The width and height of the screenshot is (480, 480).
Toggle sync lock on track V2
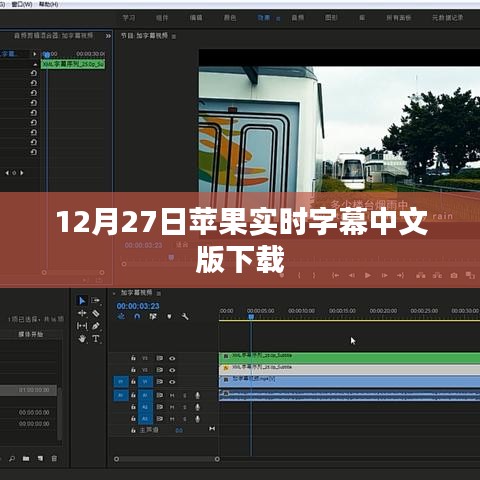point(160,370)
